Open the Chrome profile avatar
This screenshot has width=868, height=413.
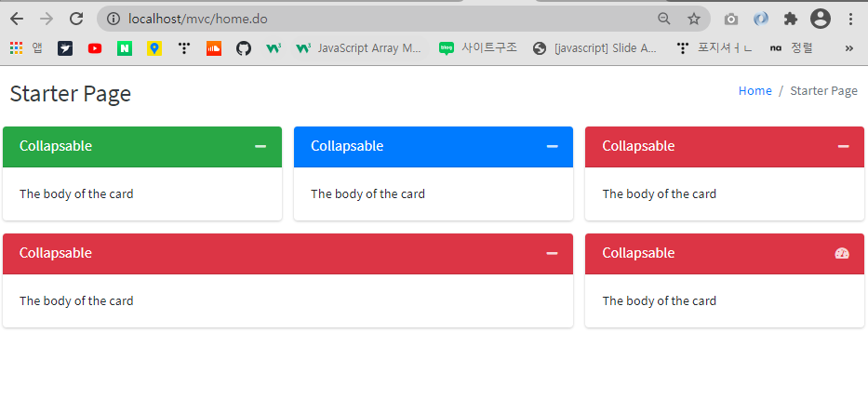821,19
